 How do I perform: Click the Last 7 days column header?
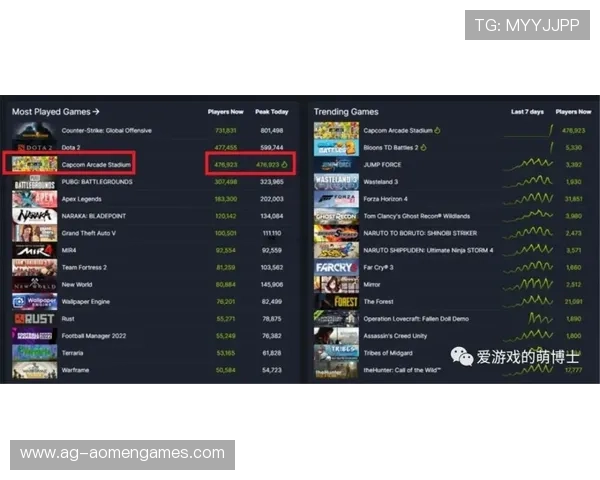click(527, 112)
